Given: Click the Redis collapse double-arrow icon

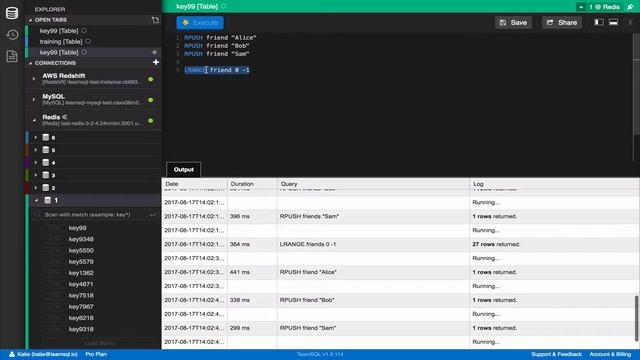Looking at the screenshot, I should tap(64, 117).
